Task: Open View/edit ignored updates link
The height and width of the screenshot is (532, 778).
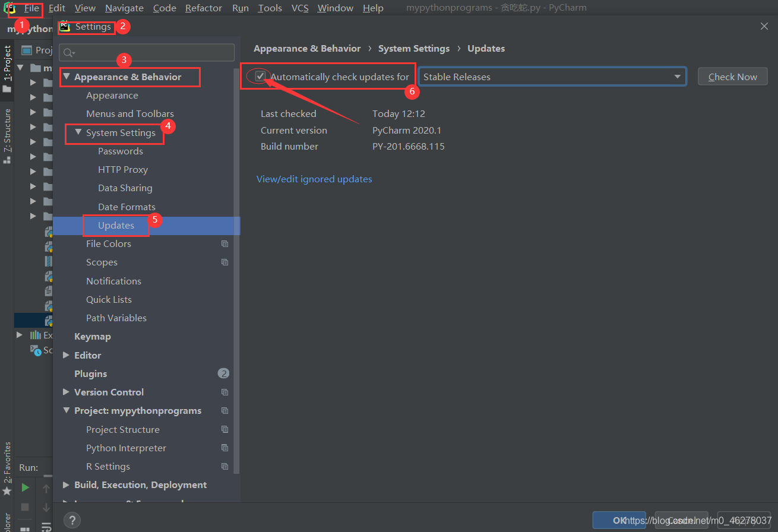Action: click(314, 179)
